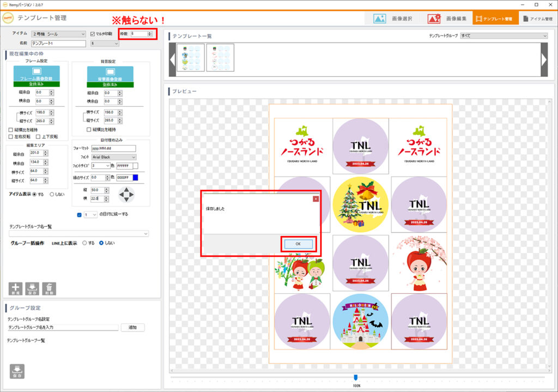Open the テンプレートグループ dropdown showing すべて
The height and width of the screenshot is (392, 558).
[504, 35]
